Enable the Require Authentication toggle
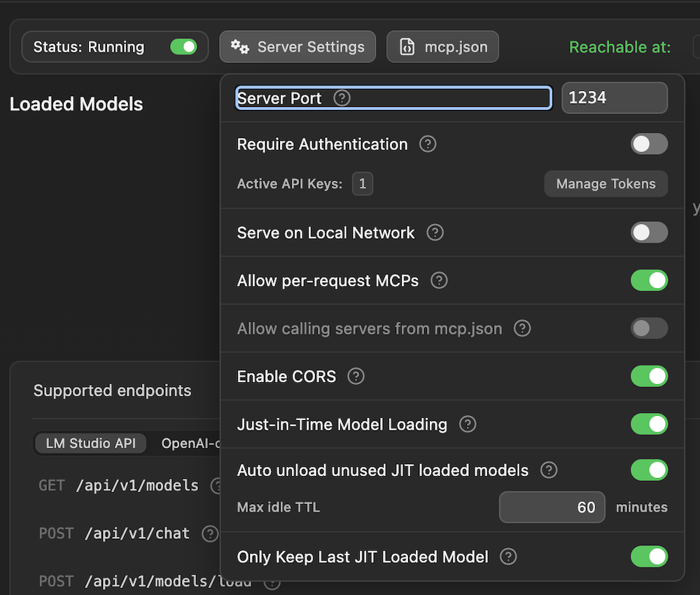The width and height of the screenshot is (700, 595). (x=649, y=144)
